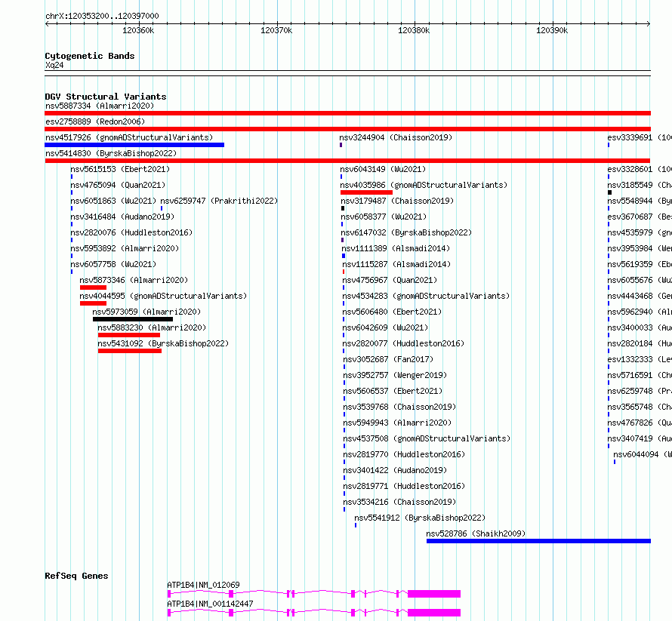Click the 120380k ruler position label

coord(414,30)
